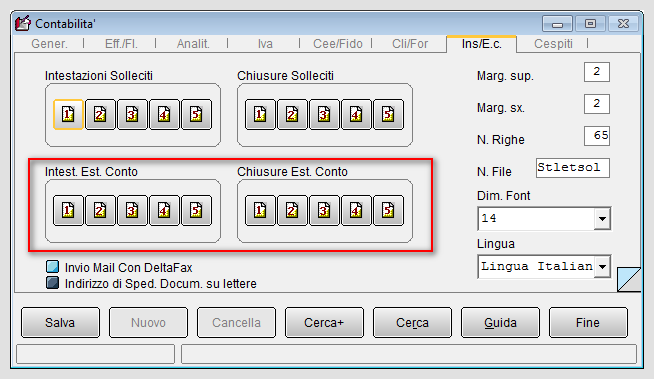Open Chiusure Est. Conto document 4
The height and width of the screenshot is (379, 654).
coord(357,211)
